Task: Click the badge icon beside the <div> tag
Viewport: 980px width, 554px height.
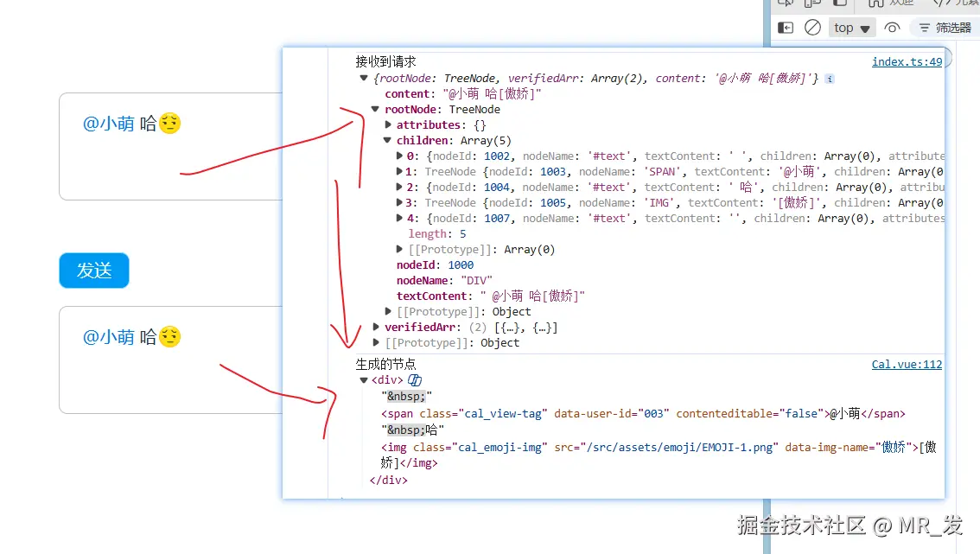Action: point(414,379)
